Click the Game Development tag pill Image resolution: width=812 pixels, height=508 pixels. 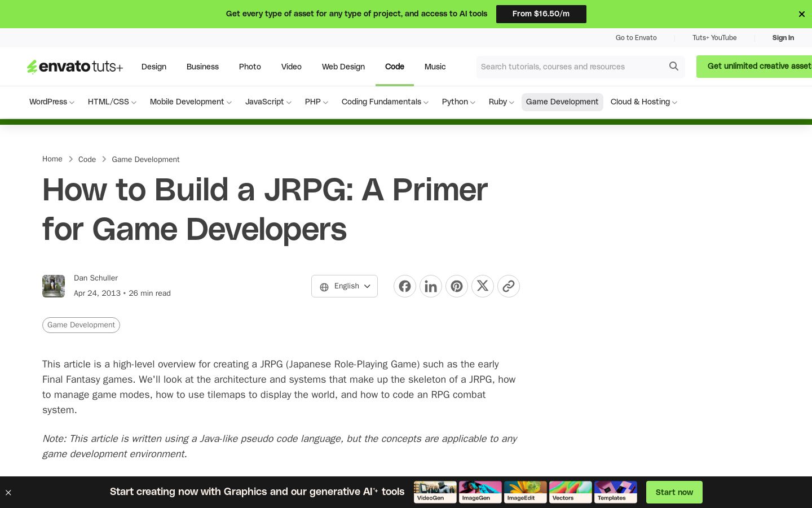click(81, 325)
